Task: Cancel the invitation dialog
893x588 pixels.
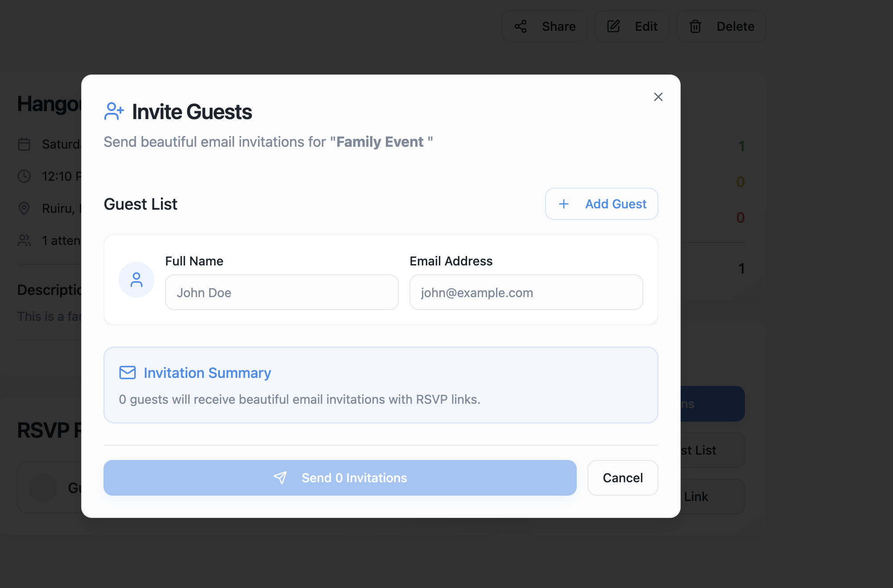Action: click(623, 478)
